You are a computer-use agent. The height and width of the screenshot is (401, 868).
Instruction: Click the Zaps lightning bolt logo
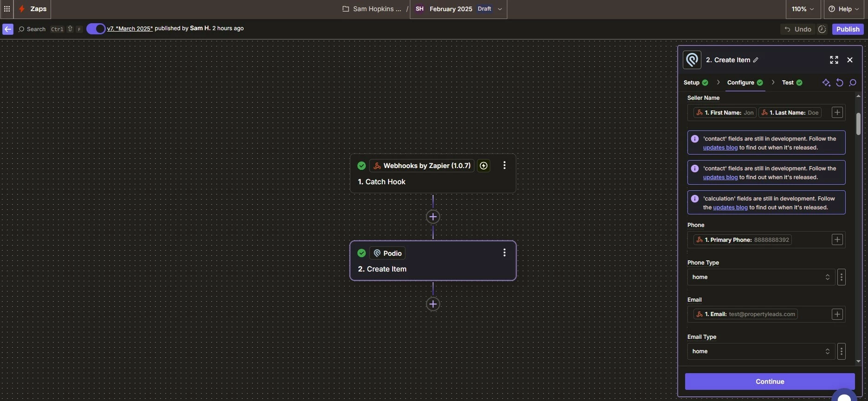click(x=22, y=9)
